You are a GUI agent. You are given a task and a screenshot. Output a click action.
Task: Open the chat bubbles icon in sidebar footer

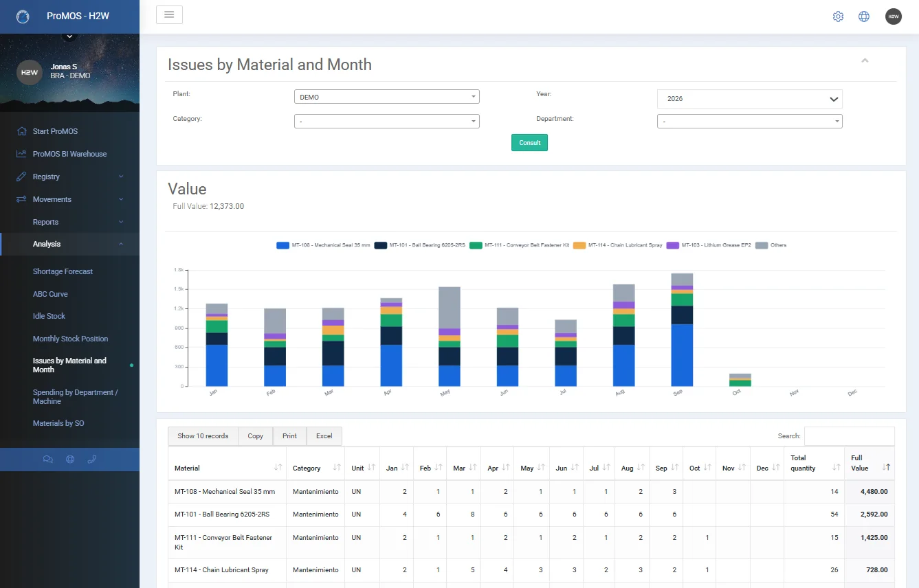(47, 460)
